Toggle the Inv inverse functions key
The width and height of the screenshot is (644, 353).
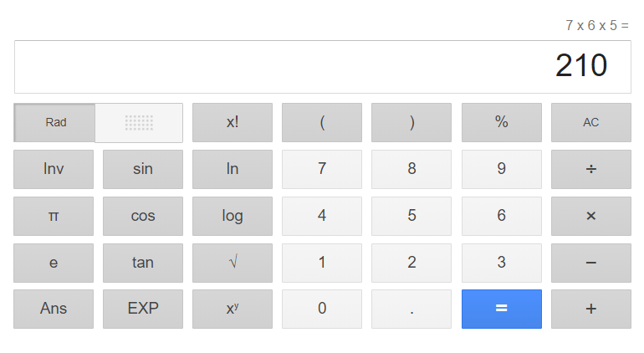[54, 169]
